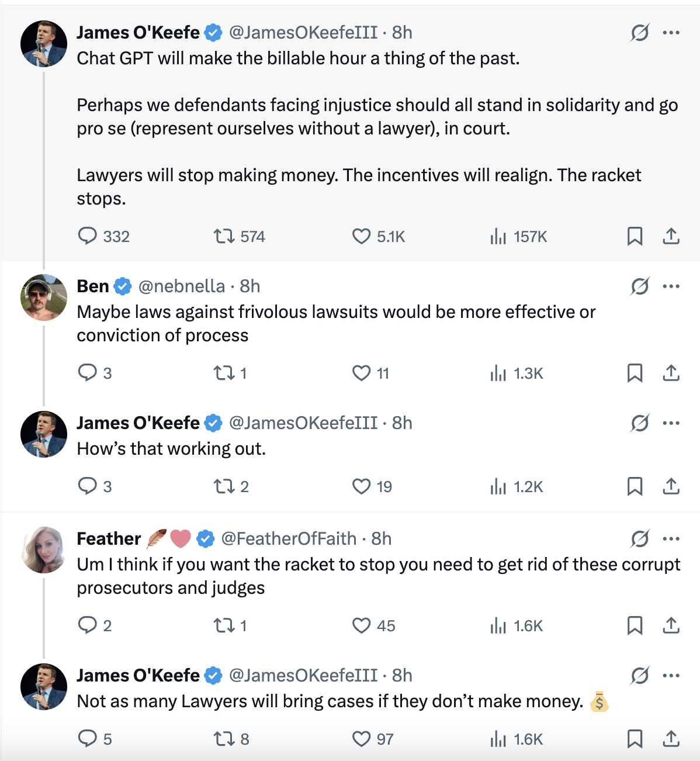Open Feather's profile picture
700x761 pixels.
44,549
